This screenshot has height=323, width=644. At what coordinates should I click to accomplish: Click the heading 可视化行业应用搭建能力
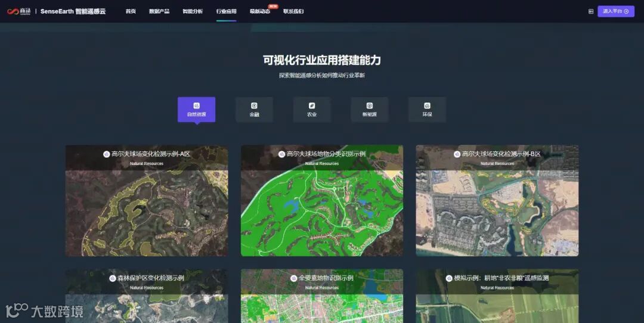click(x=322, y=60)
